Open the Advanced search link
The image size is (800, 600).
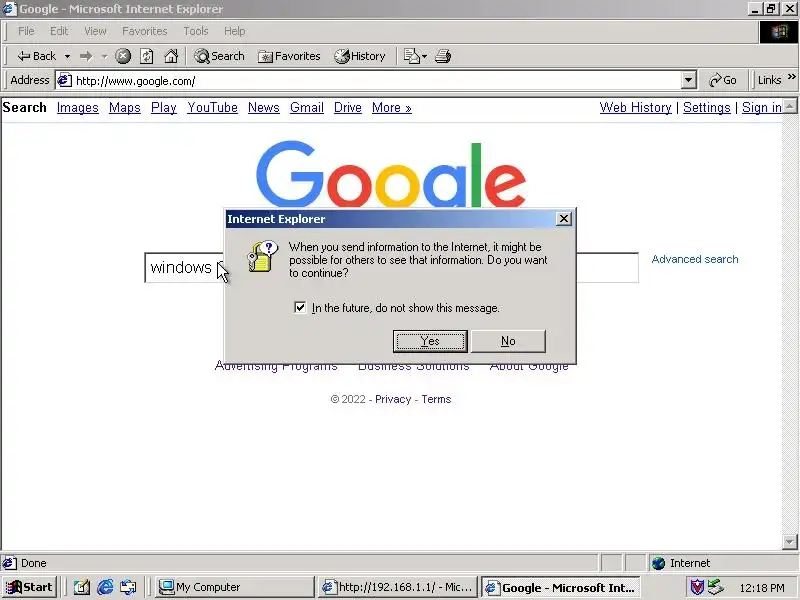click(695, 259)
